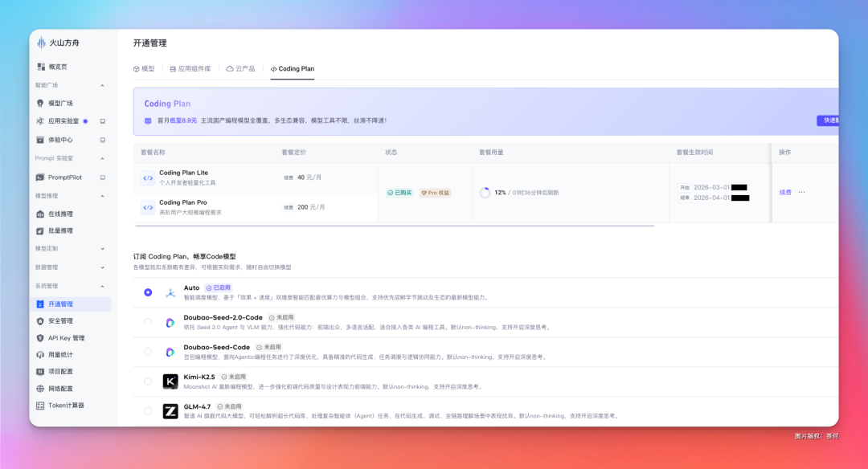Image resolution: width=868 pixels, height=469 pixels.
Task: Switch to the 云产品 tab
Action: pyautogui.click(x=244, y=69)
